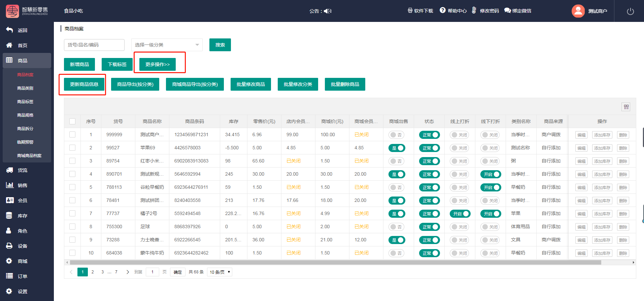The width and height of the screenshot is (644, 301).
Task: Click the 新增商品 button
Action: click(79, 64)
